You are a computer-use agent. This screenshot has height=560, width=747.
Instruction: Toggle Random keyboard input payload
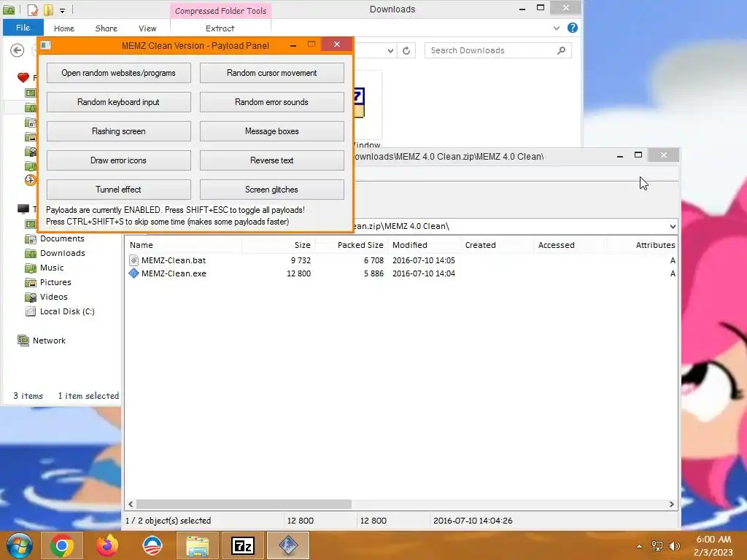119,102
